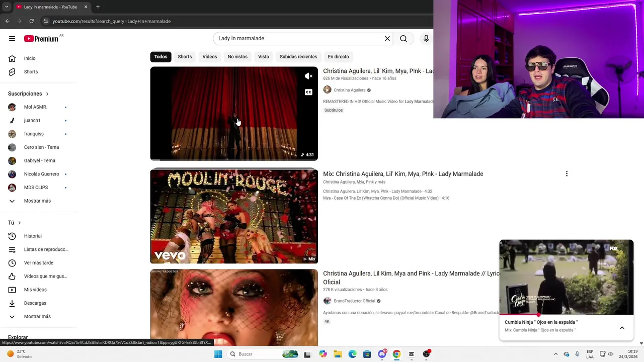
Task: Start voice search with the microphone icon
Action: coord(426,39)
